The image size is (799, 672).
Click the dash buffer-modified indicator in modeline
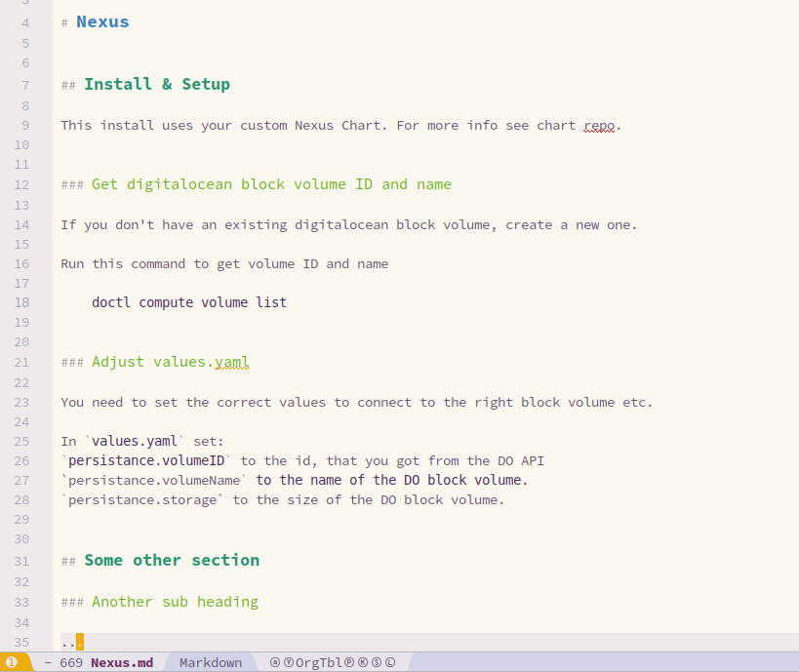tap(48, 662)
